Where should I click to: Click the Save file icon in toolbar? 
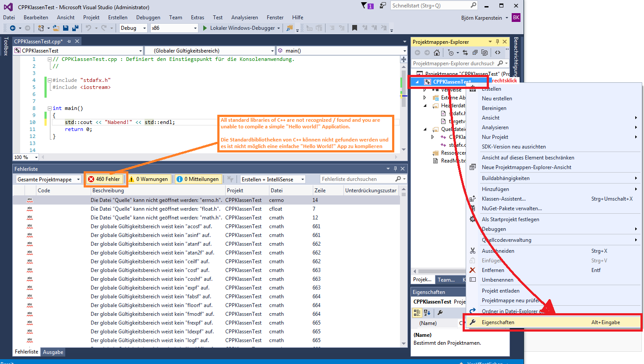tap(66, 28)
